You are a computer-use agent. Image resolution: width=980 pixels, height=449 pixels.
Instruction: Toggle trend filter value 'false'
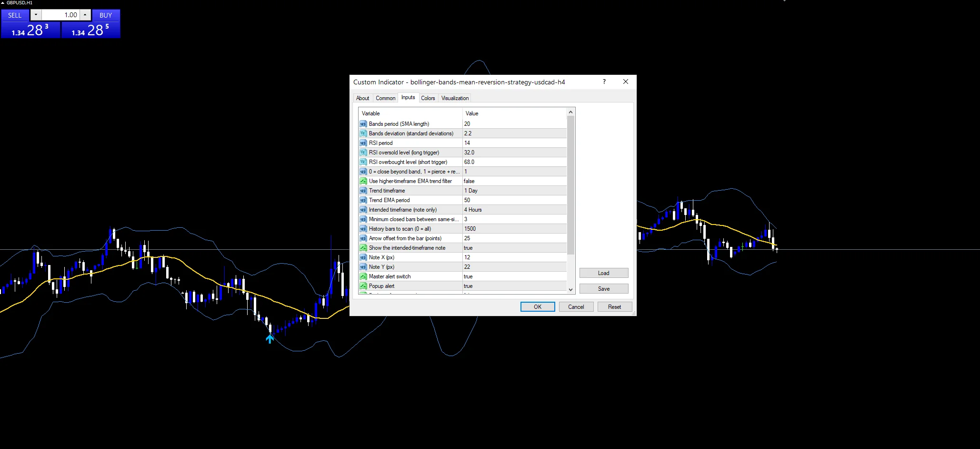(x=514, y=181)
